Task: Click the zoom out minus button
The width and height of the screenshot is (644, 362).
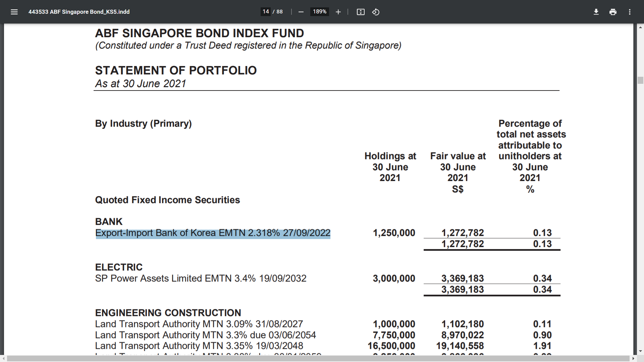Action: click(x=301, y=12)
